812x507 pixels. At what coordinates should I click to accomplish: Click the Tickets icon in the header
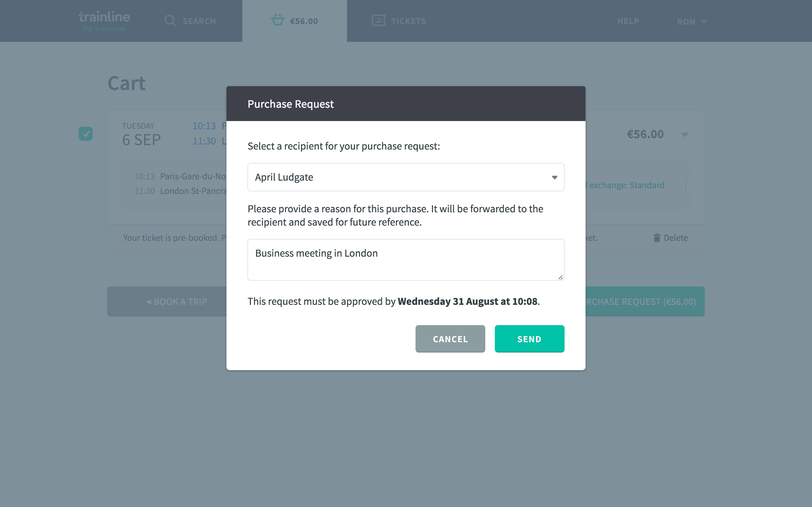click(378, 21)
